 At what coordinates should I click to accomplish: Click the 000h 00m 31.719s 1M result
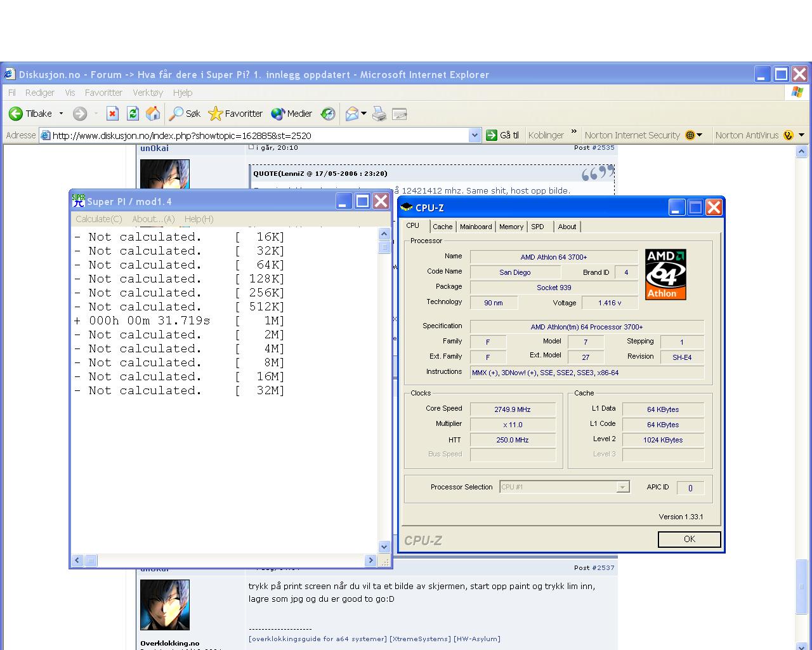click(x=180, y=321)
